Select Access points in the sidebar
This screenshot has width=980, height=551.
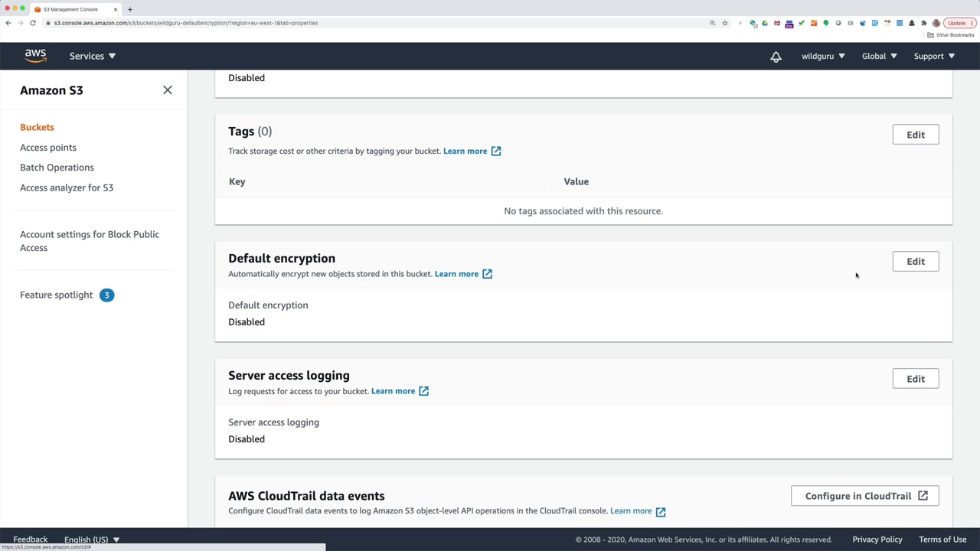pyautogui.click(x=48, y=148)
